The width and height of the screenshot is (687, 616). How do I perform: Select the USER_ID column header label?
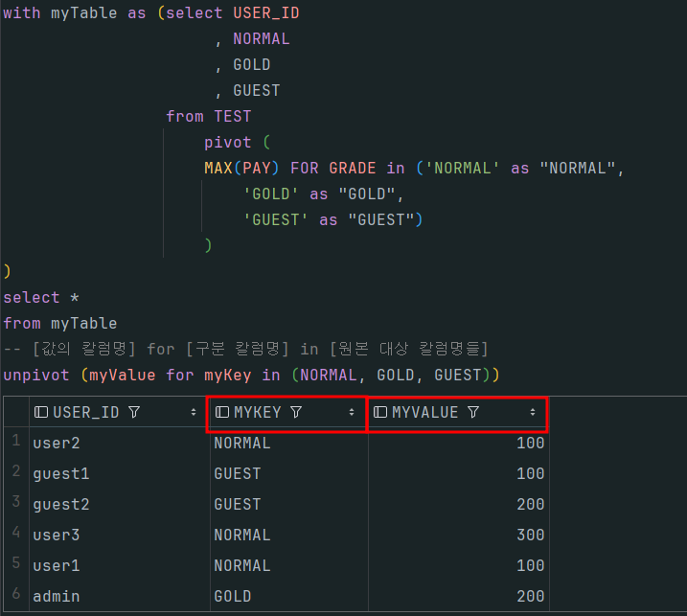(86, 412)
